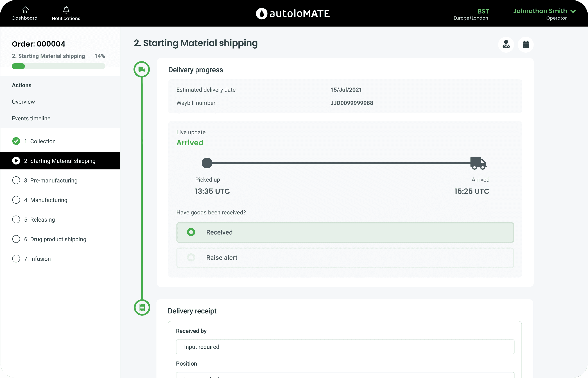Image resolution: width=588 pixels, height=378 pixels.
Task: Click the green truck timeline step icon
Action: [x=142, y=70]
